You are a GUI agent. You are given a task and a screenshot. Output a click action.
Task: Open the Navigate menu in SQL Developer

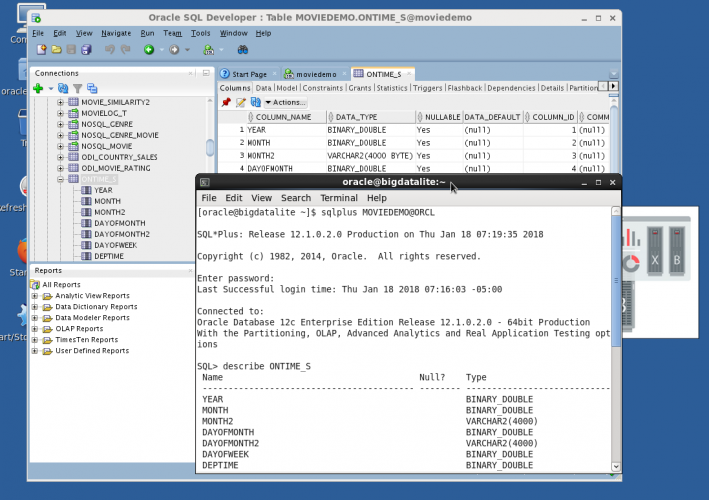pos(116,33)
